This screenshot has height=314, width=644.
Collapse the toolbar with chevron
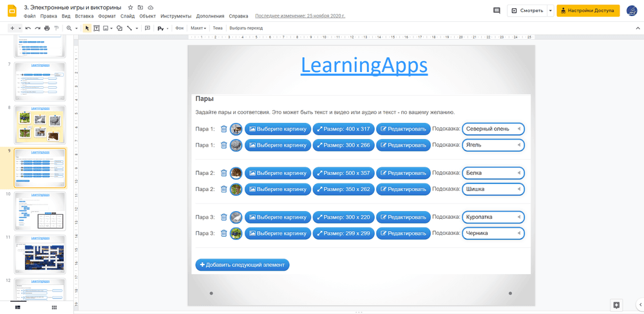point(638,28)
